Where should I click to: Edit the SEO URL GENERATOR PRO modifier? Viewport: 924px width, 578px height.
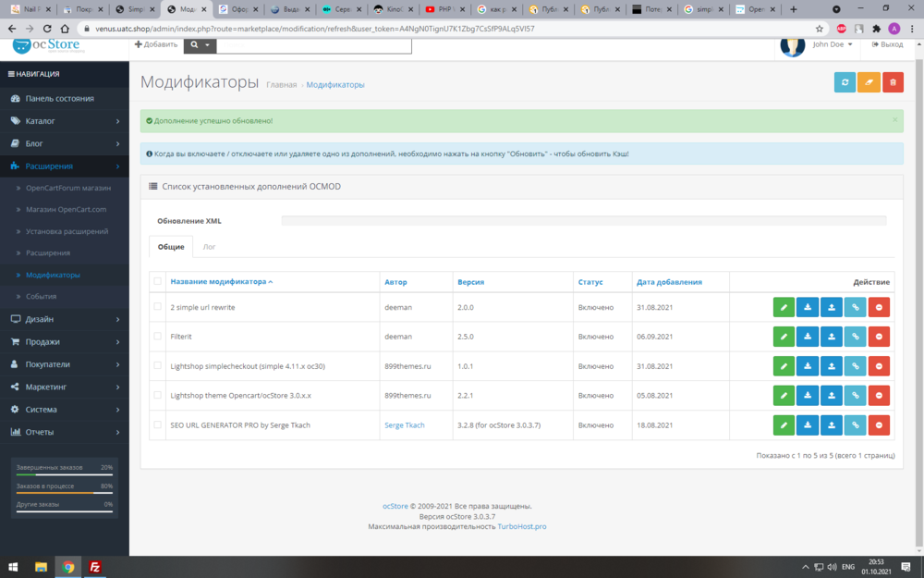coord(784,425)
